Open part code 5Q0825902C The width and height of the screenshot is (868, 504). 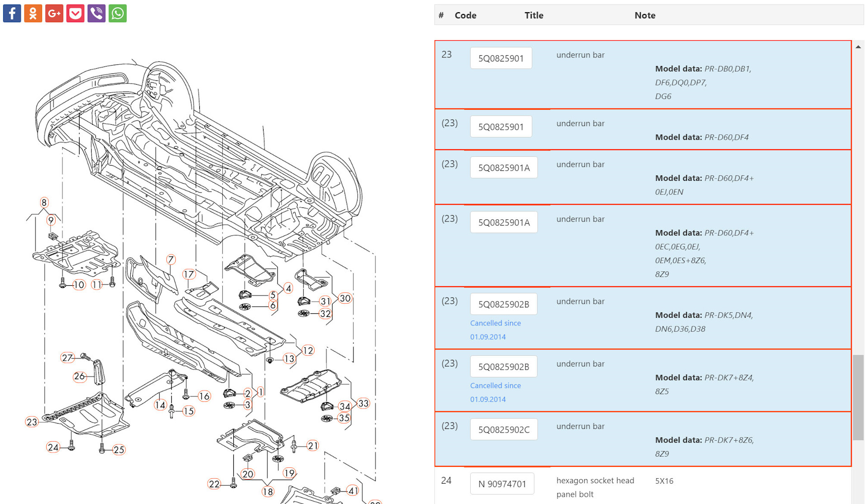504,429
